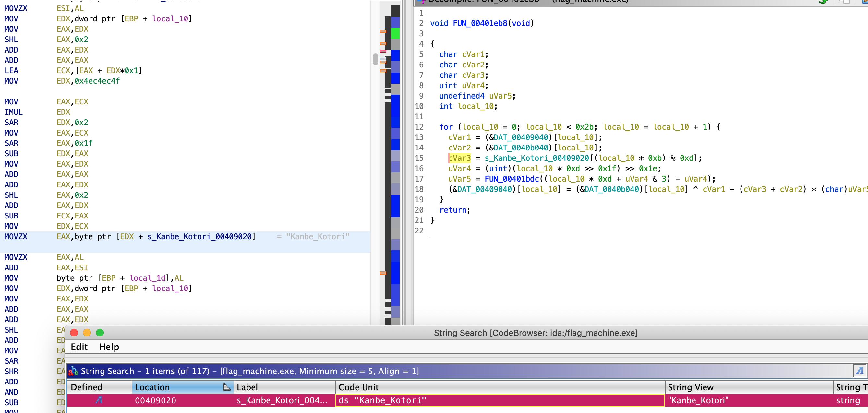Click the red marker in the listing margin bar

click(383, 51)
